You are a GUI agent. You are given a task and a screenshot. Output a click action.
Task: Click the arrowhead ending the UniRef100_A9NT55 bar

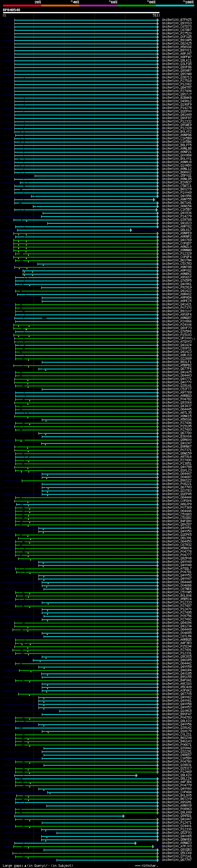[154, 200]
